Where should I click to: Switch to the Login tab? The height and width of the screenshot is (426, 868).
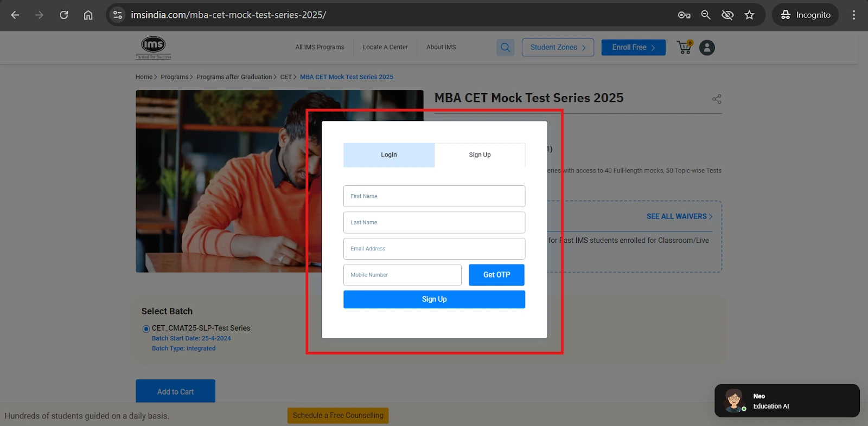click(389, 155)
